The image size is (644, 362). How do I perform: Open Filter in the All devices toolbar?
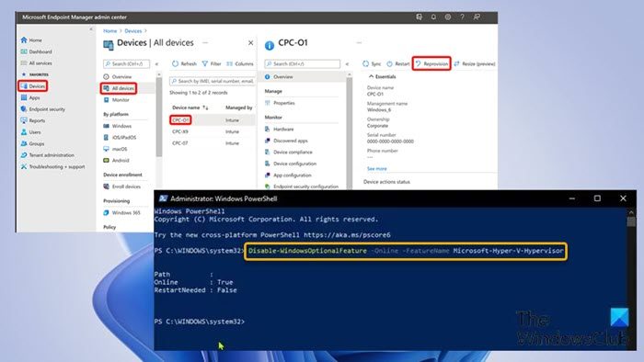click(x=212, y=63)
